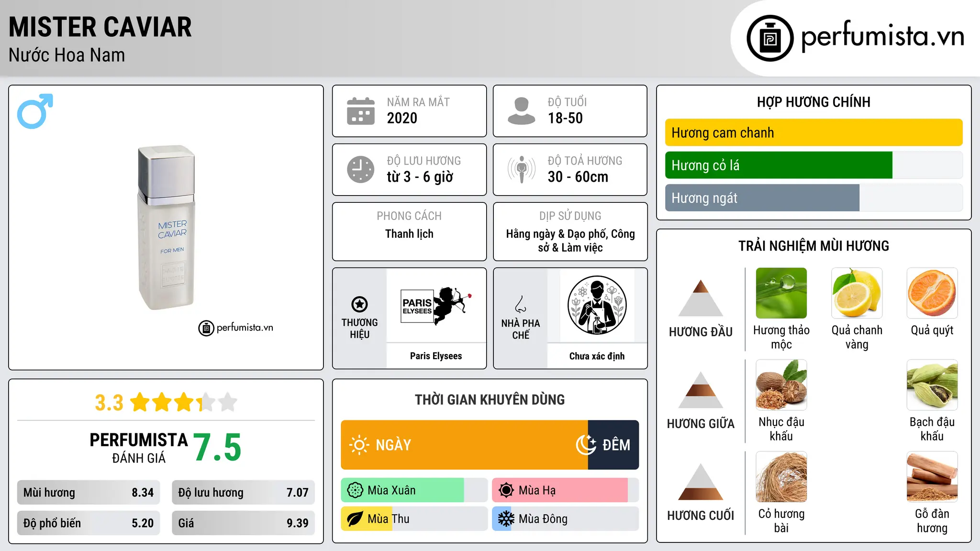
Task: Click the last gray rating star
Action: pyautogui.click(x=228, y=402)
